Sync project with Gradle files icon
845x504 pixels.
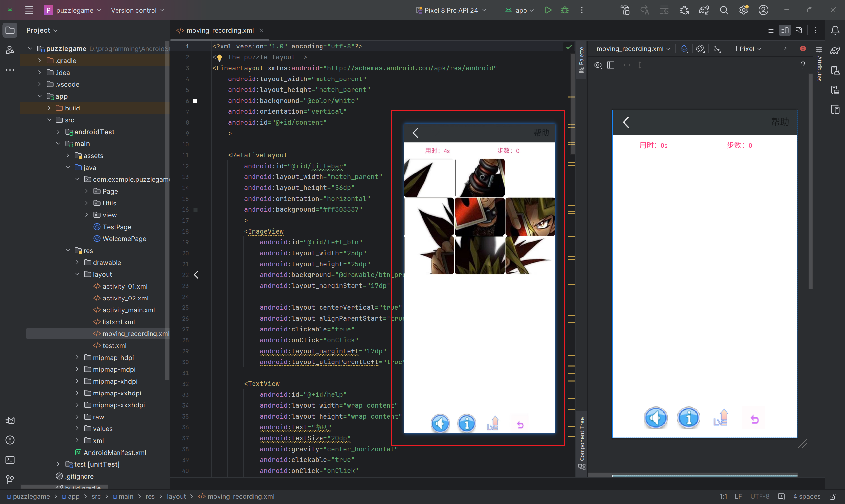[704, 10]
